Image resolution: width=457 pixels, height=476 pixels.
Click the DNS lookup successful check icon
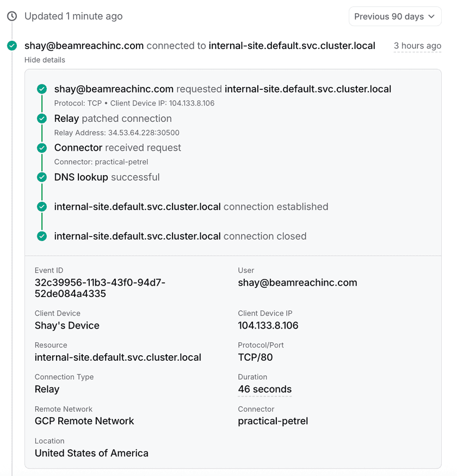[42, 177]
